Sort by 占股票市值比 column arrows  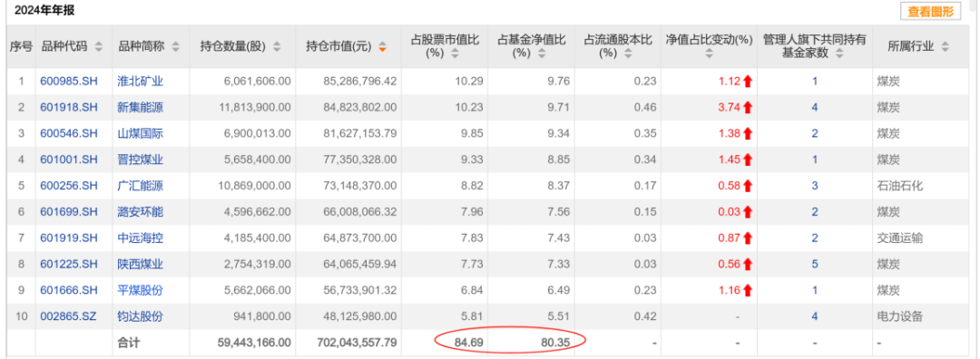[x=455, y=53]
